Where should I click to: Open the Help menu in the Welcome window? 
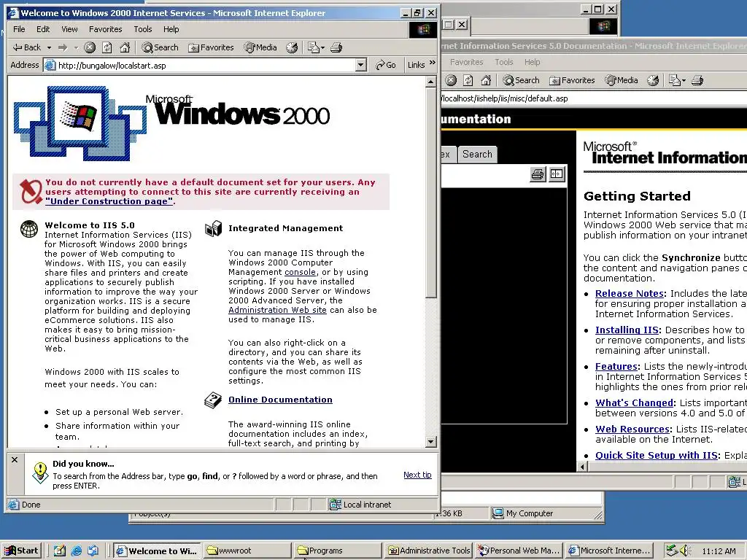tap(171, 29)
